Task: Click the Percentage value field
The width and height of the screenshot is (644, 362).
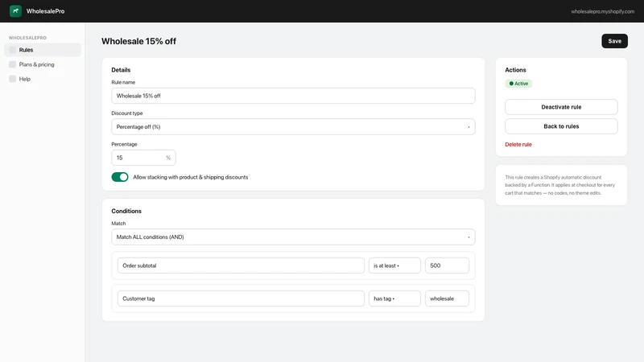Action: point(143,158)
